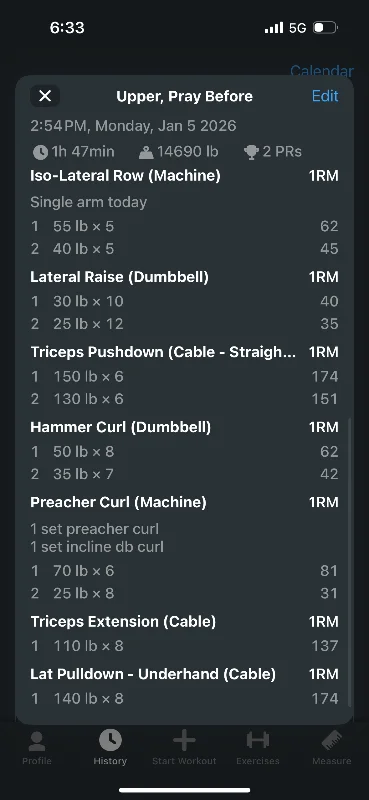Screen dimensions: 369x800
Task: Open Hammer Curl (Dumbbell) exercise
Action: [120, 427]
